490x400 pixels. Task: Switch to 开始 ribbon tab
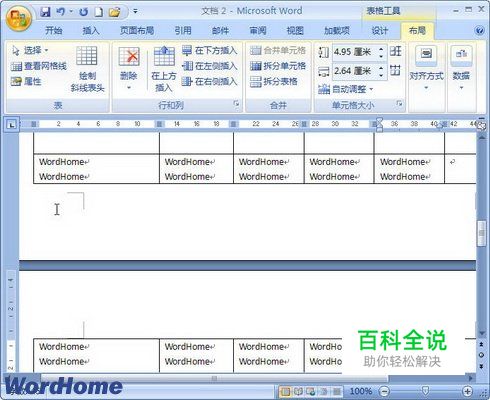pos(54,31)
